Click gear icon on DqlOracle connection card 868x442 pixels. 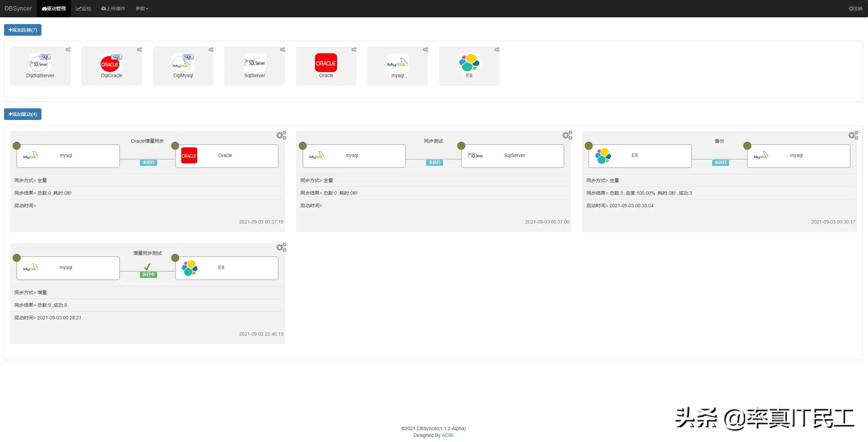click(x=140, y=50)
